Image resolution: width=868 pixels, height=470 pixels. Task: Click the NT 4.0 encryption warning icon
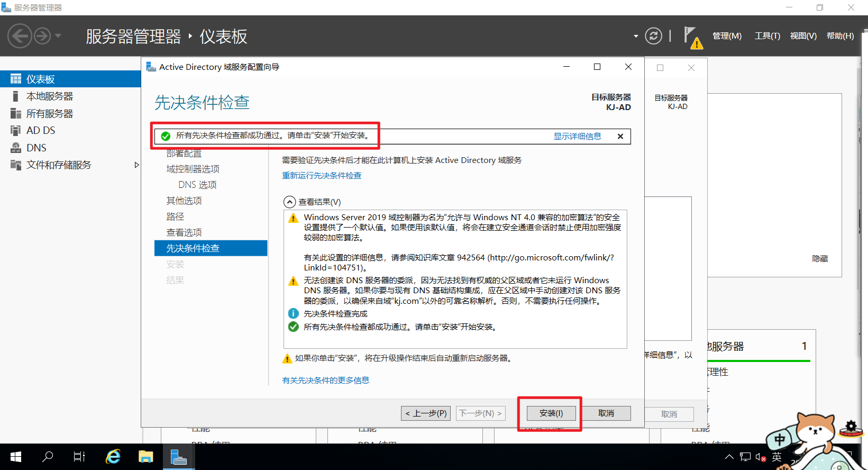(293, 218)
